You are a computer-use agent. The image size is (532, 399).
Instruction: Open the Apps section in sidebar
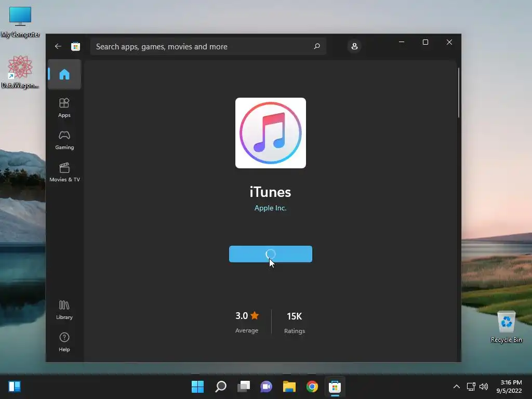pos(64,108)
